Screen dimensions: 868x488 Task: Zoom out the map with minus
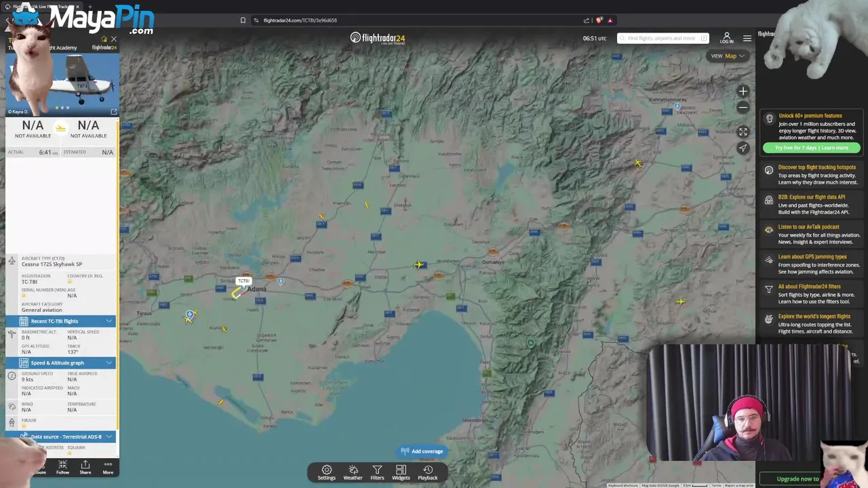[743, 107]
